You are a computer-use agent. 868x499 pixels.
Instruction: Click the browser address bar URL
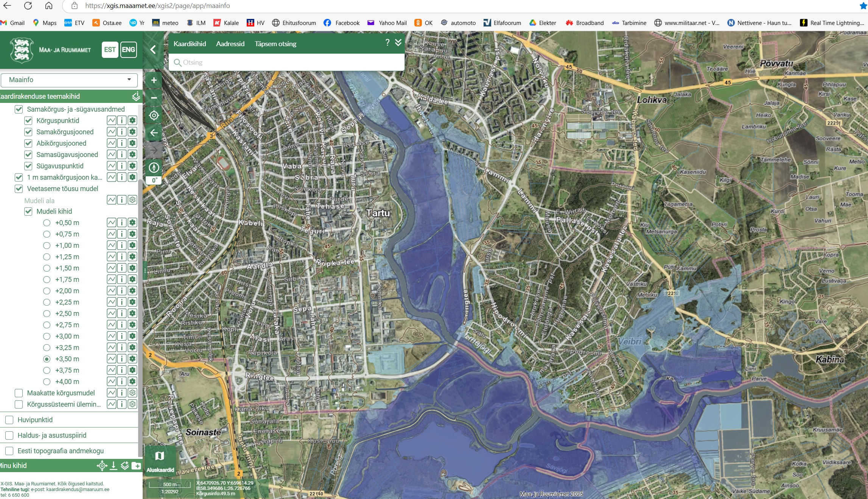157,6
